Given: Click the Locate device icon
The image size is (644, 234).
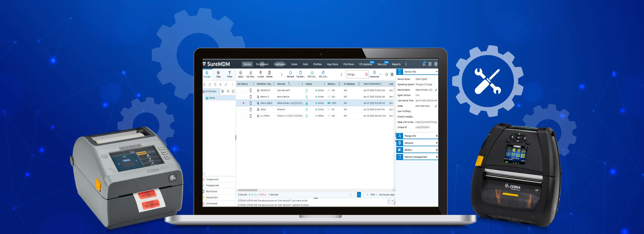Looking at the screenshot, I should [x=261, y=73].
